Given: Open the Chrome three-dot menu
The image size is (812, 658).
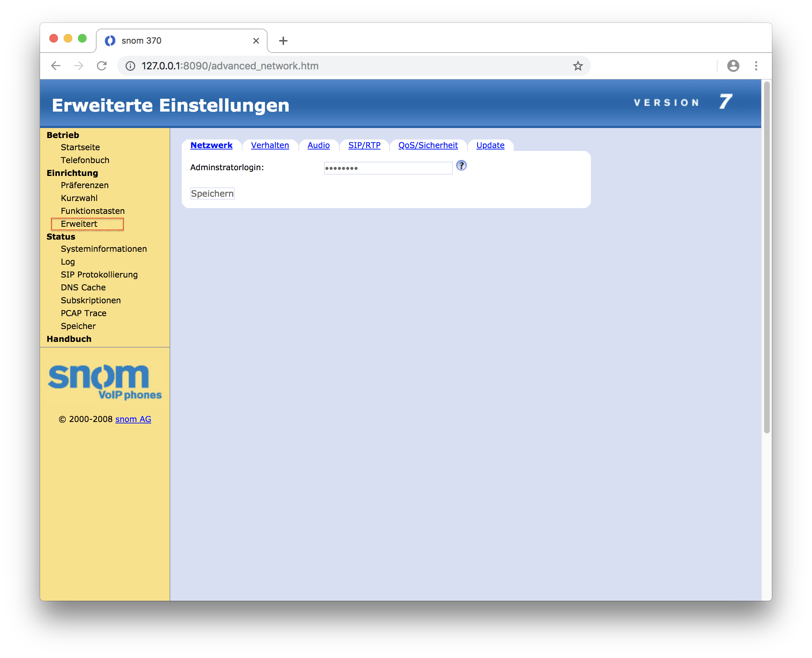Looking at the screenshot, I should 756,66.
